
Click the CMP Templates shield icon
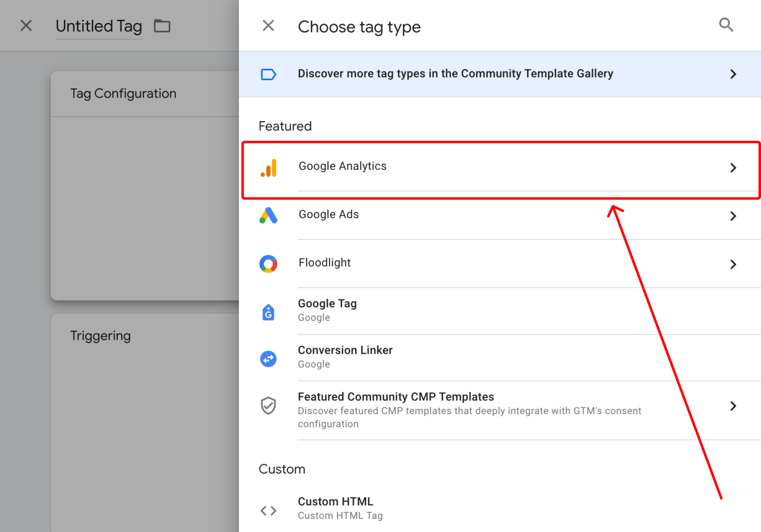268,405
